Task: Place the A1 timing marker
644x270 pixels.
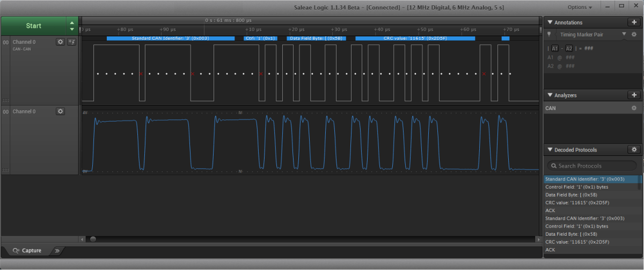Action: click(554, 48)
